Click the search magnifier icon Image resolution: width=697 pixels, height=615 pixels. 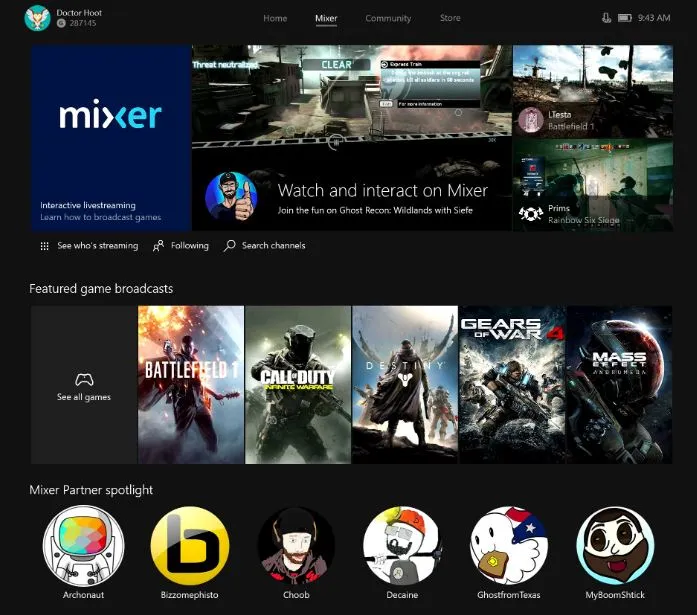tap(229, 246)
